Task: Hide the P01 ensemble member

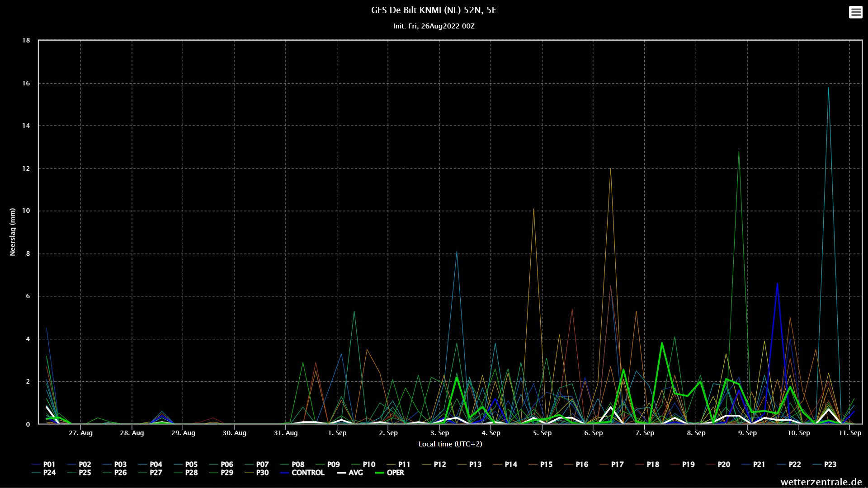Action: (x=44, y=465)
